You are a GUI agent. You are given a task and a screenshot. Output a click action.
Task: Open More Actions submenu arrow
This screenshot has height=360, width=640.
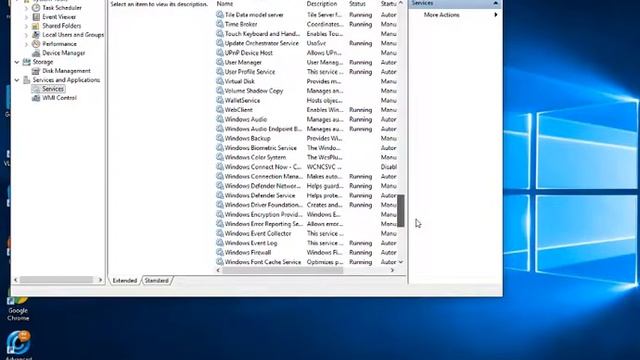496,15
